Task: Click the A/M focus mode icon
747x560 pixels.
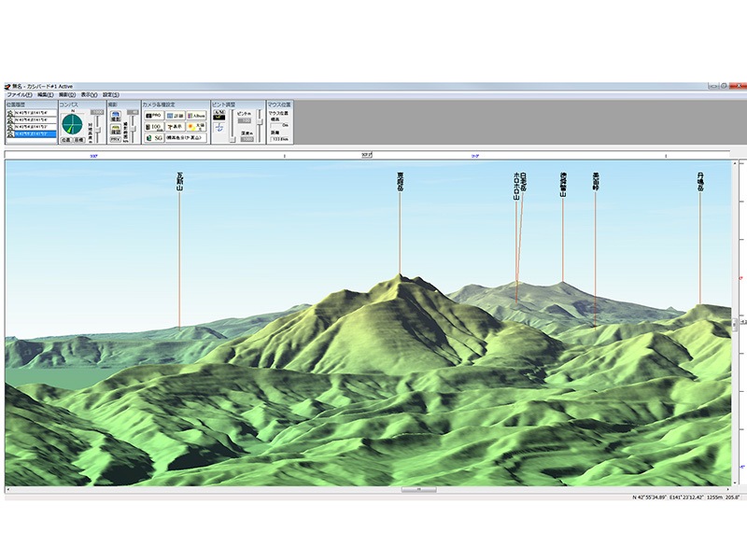Action: point(219,115)
